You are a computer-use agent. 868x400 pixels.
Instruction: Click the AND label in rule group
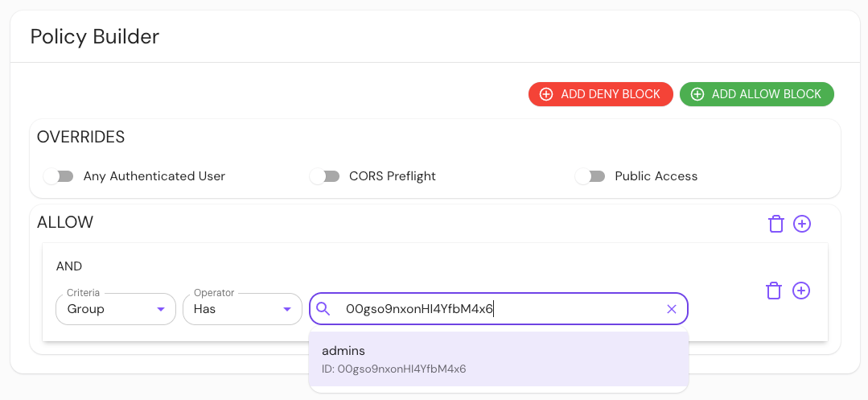point(69,266)
